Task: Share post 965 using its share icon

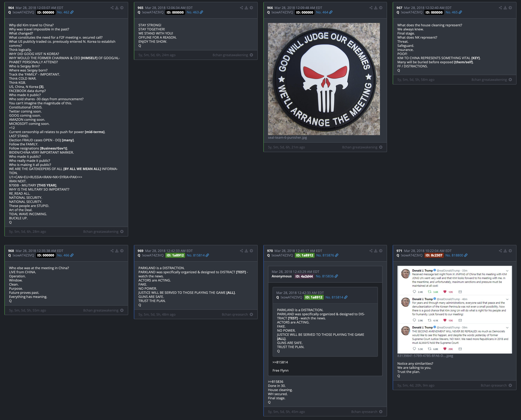Action: (241, 8)
